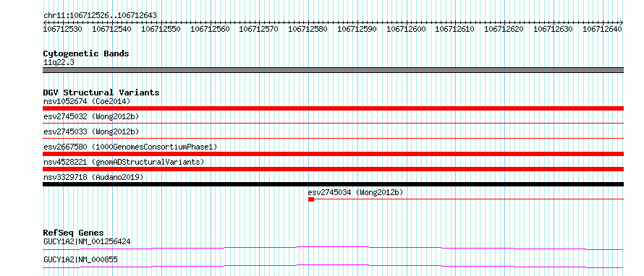The image size is (644, 276).
Task: Open esv2667580 (1000GenomesConsortiumPhase1) variant label
Action: (x=130, y=147)
